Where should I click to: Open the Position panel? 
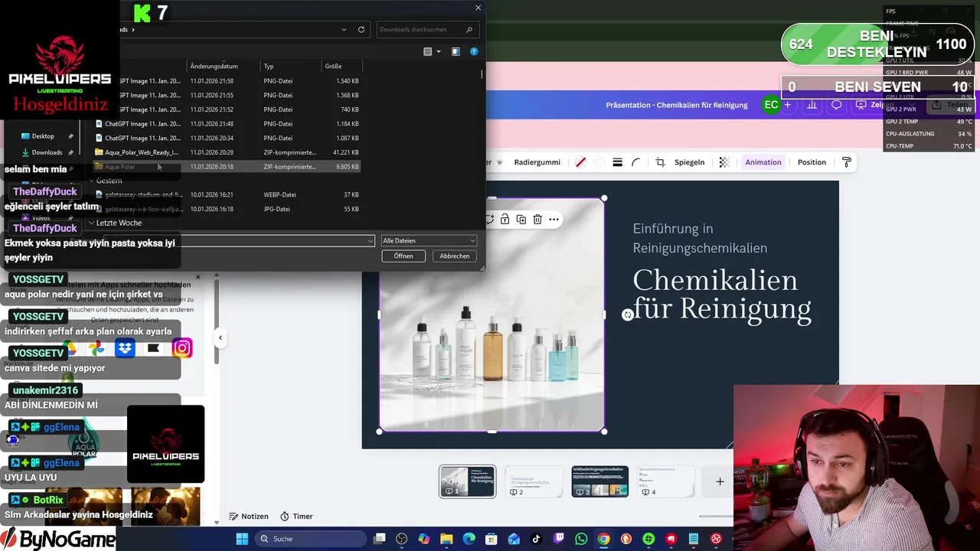tap(812, 162)
